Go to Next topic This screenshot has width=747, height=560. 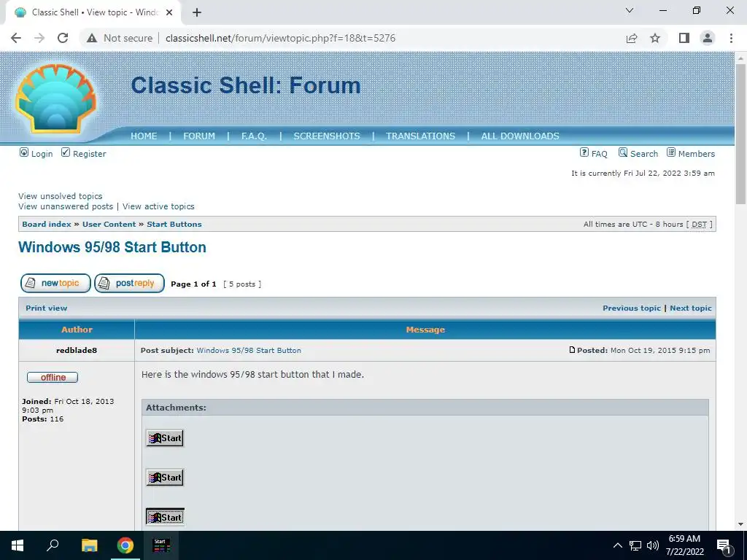pos(691,308)
